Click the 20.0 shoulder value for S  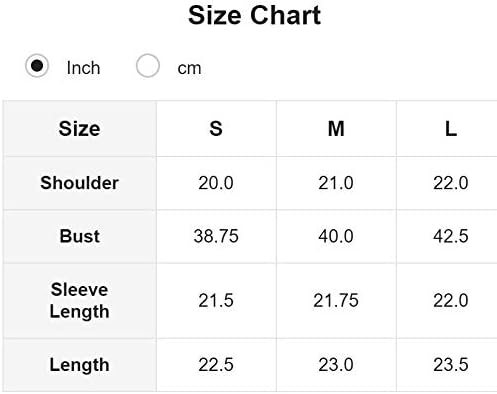pyautogui.click(x=216, y=183)
